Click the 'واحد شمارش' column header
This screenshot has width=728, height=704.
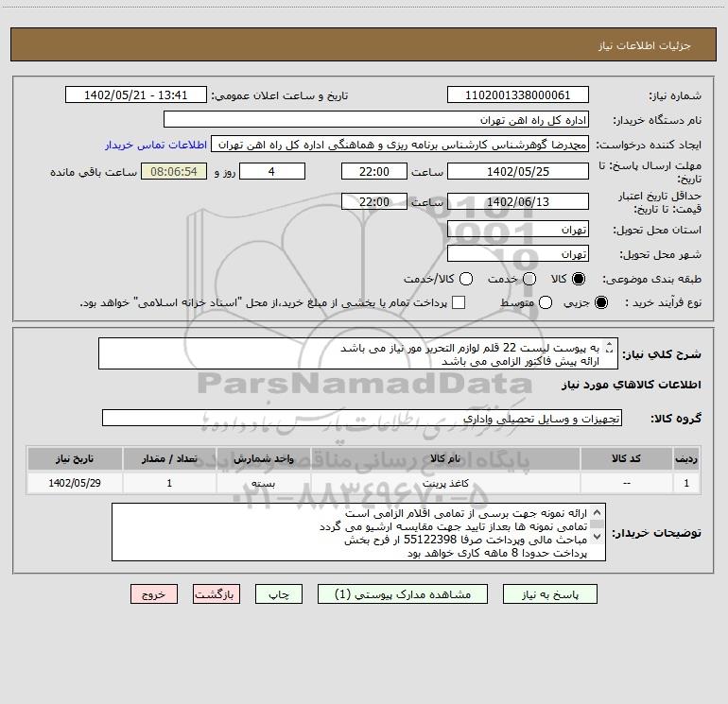click(x=263, y=458)
